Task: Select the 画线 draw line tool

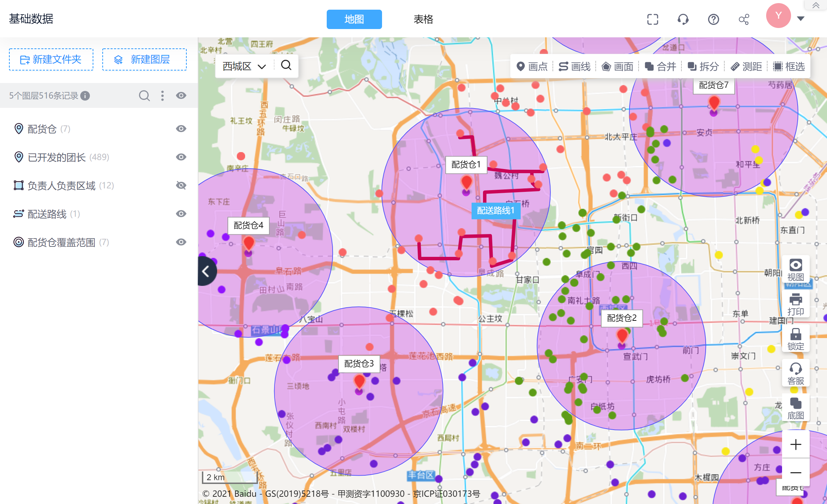Action: (x=575, y=66)
